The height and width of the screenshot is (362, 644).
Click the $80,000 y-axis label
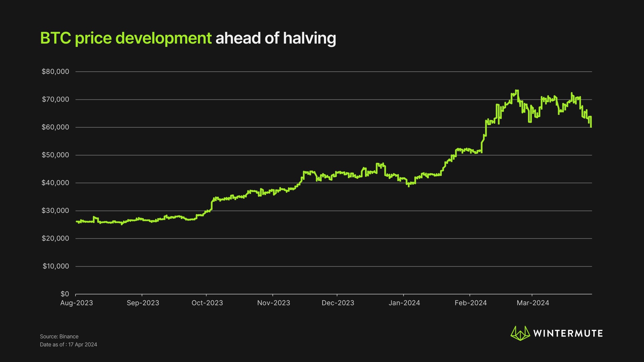tap(55, 71)
